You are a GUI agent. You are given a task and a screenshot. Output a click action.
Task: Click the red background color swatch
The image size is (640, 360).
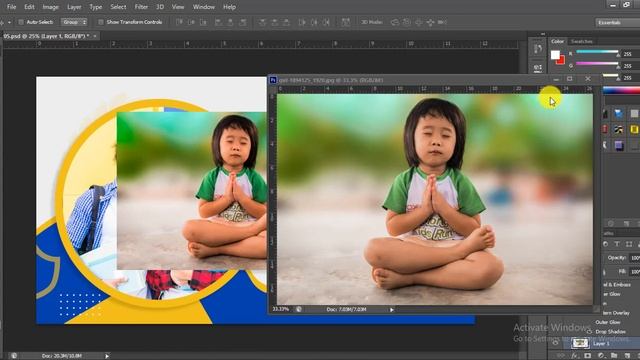click(x=561, y=61)
